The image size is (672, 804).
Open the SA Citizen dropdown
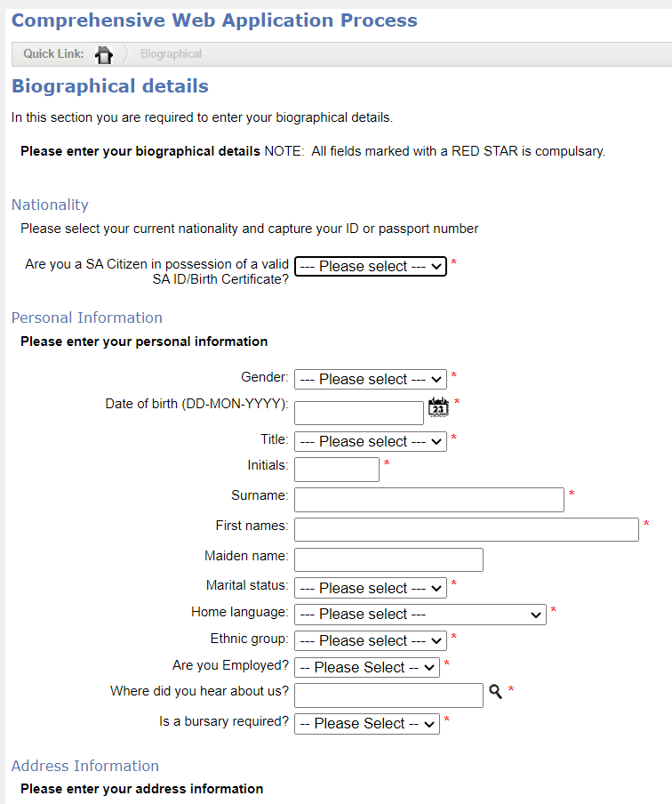pyautogui.click(x=370, y=266)
